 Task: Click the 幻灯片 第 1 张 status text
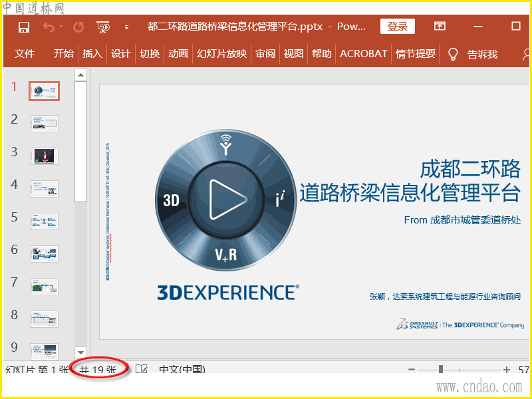click(37, 370)
